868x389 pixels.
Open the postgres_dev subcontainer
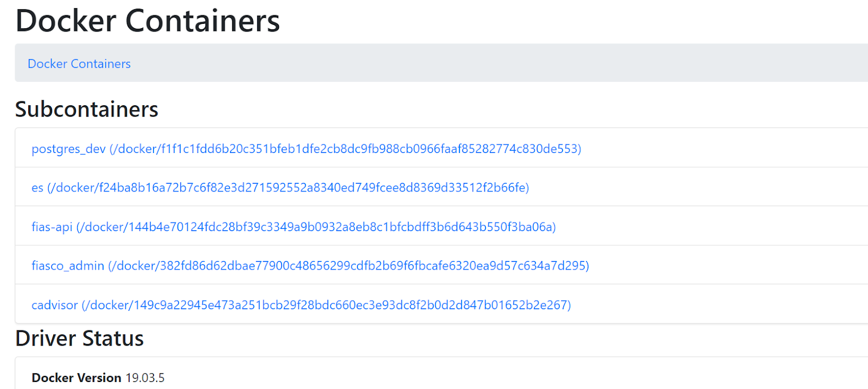(x=68, y=149)
